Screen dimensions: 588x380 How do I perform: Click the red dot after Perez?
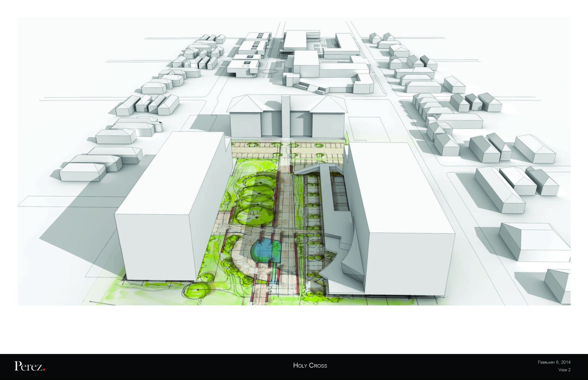[44, 369]
